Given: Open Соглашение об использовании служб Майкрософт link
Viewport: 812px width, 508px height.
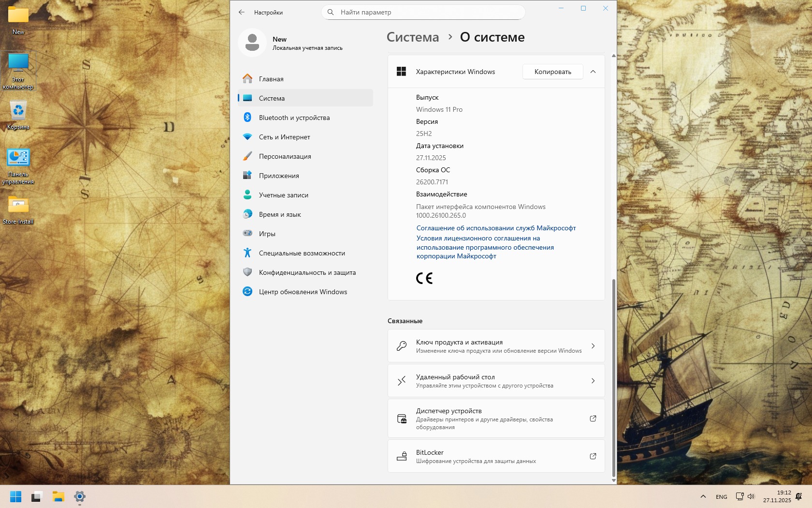Looking at the screenshot, I should (x=496, y=228).
